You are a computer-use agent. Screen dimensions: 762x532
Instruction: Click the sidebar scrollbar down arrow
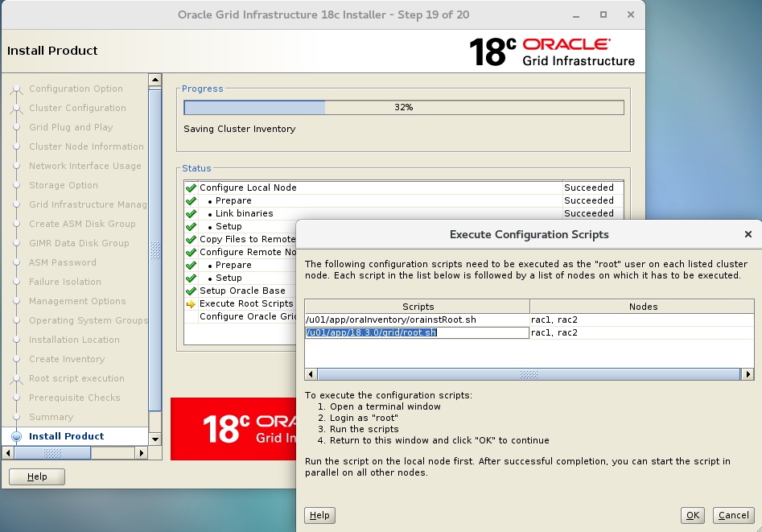tap(155, 438)
